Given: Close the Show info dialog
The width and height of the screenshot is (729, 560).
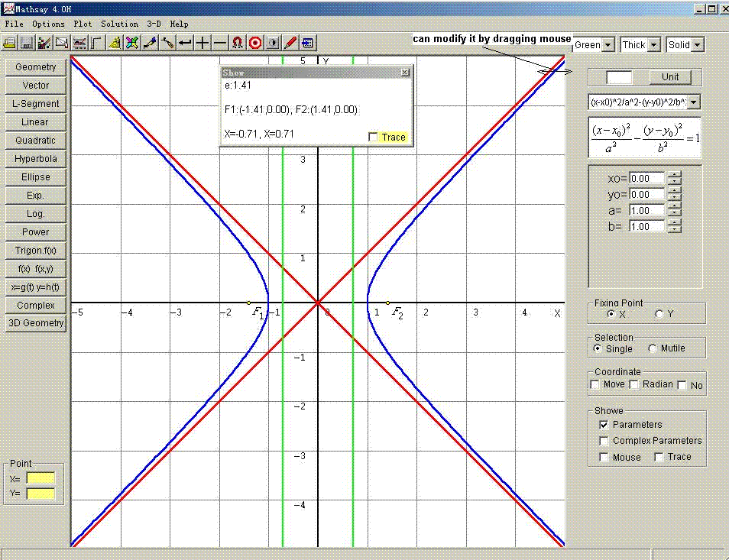Looking at the screenshot, I should (405, 73).
